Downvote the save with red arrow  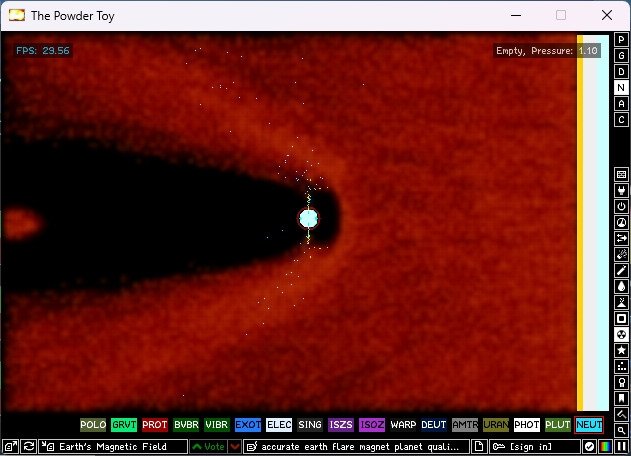[x=235, y=446]
